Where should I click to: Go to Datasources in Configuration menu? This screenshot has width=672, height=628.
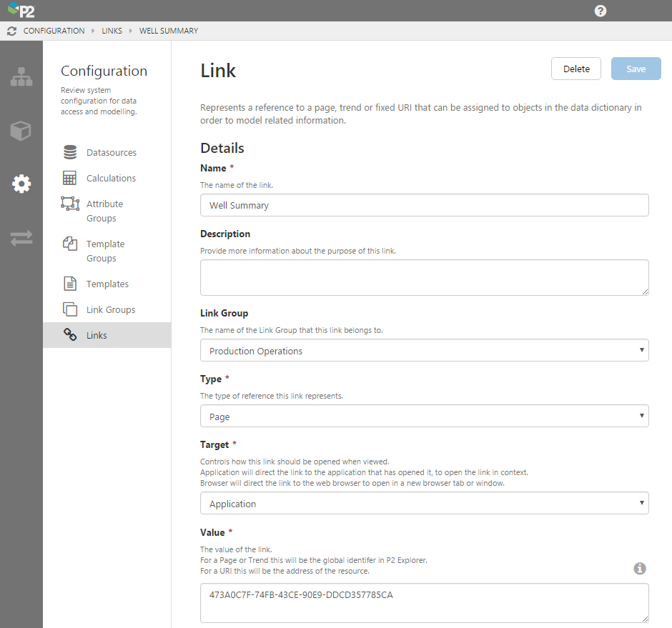click(x=111, y=152)
